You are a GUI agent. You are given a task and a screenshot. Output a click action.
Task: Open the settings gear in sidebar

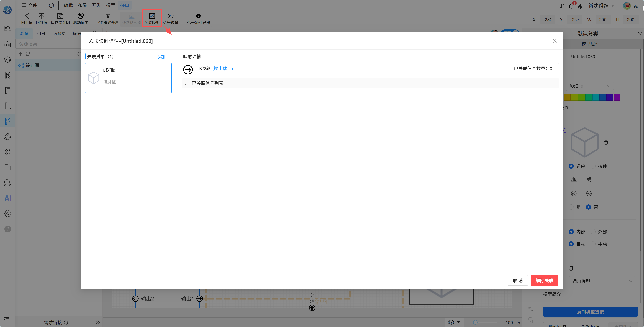coord(8,214)
